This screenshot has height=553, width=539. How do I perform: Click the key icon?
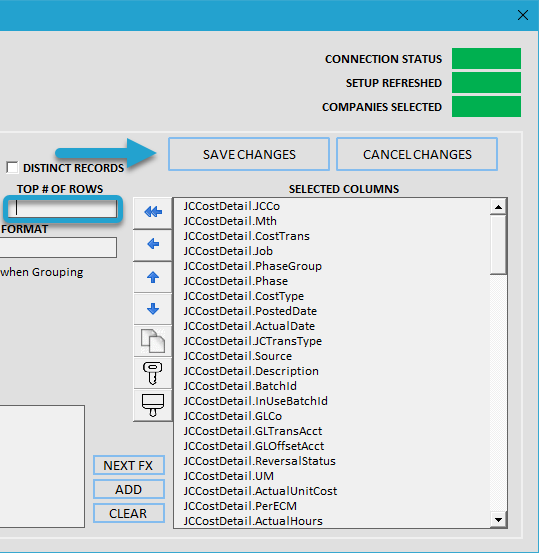tap(153, 373)
